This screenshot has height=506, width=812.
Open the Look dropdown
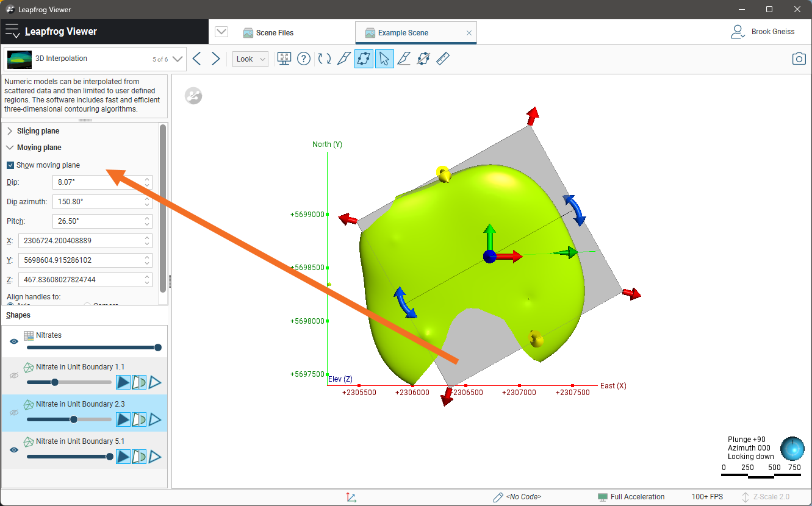[250, 59]
